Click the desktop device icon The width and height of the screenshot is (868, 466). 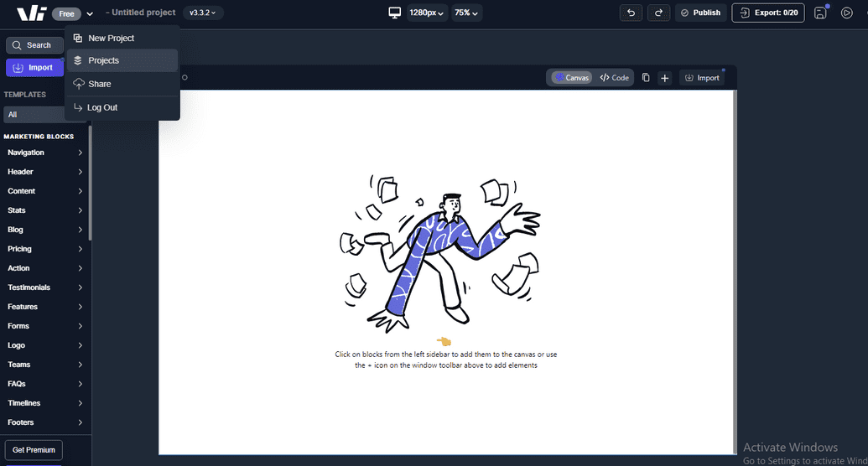(x=394, y=13)
